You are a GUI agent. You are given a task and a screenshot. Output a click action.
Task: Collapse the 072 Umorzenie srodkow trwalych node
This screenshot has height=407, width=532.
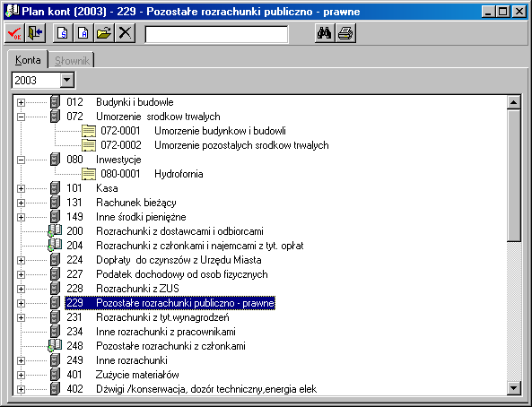pyautogui.click(x=21, y=117)
